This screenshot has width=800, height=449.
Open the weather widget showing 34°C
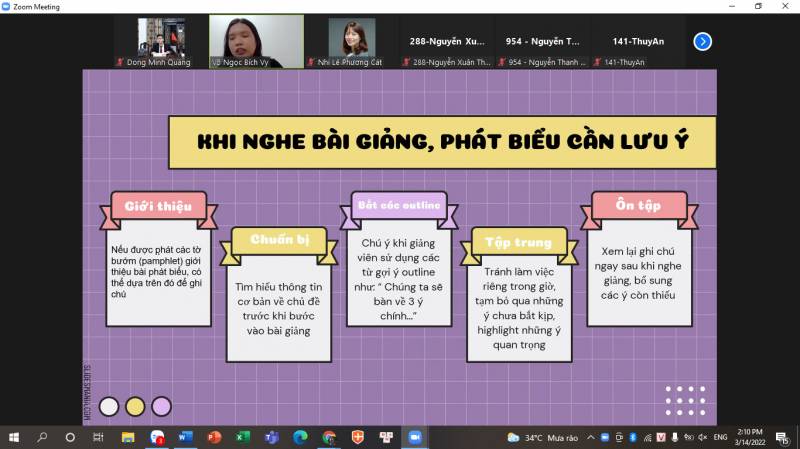pos(542,437)
